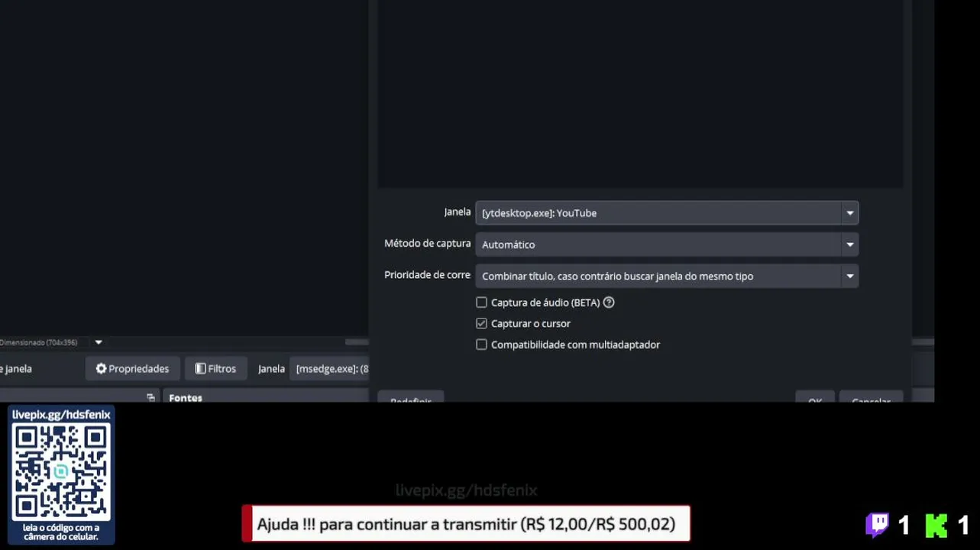Click the livepix QR code image
Screen dimensions: 980x550
pyautogui.click(x=61, y=472)
